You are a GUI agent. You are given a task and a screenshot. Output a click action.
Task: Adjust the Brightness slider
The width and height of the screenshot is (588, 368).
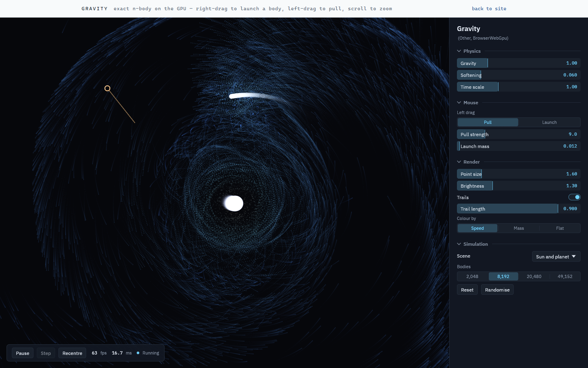tap(519, 186)
